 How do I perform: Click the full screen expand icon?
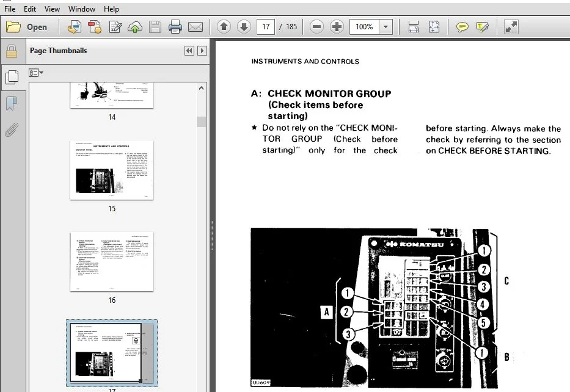pyautogui.click(x=511, y=27)
